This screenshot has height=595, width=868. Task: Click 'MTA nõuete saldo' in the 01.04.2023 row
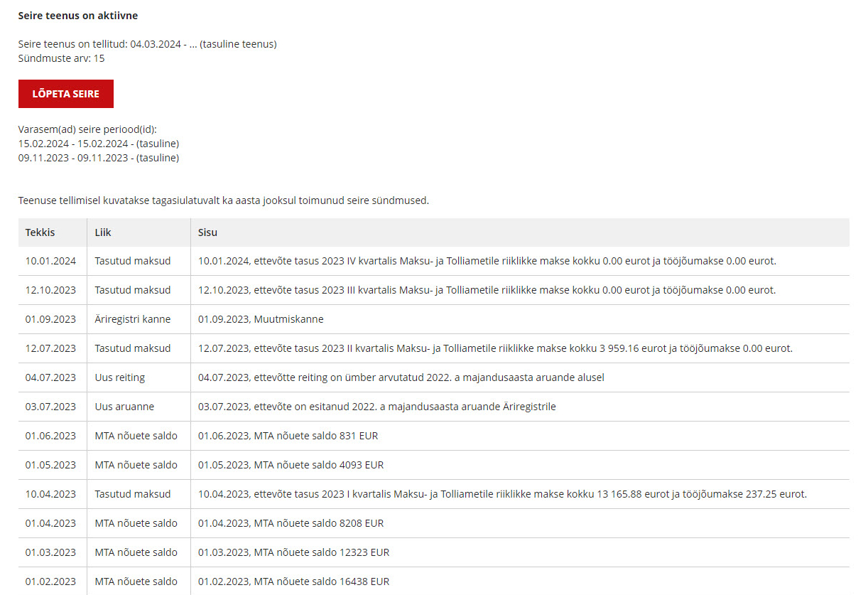[x=136, y=523]
